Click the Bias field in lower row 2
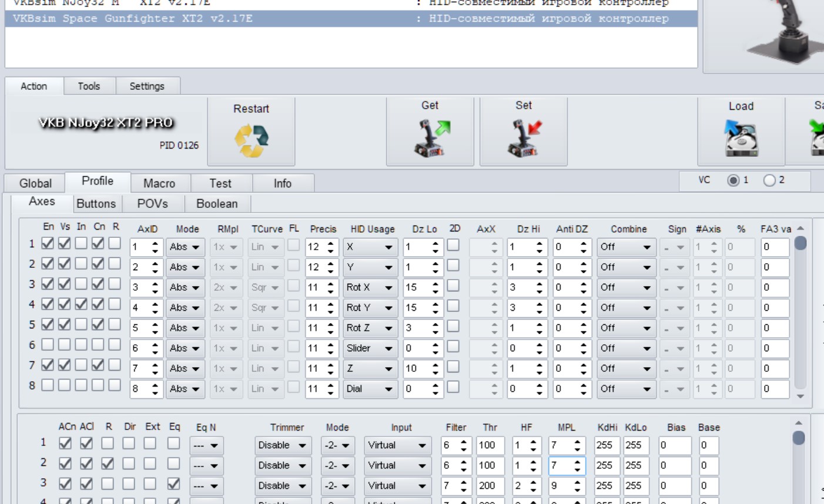This screenshot has width=824, height=504. 675,466
